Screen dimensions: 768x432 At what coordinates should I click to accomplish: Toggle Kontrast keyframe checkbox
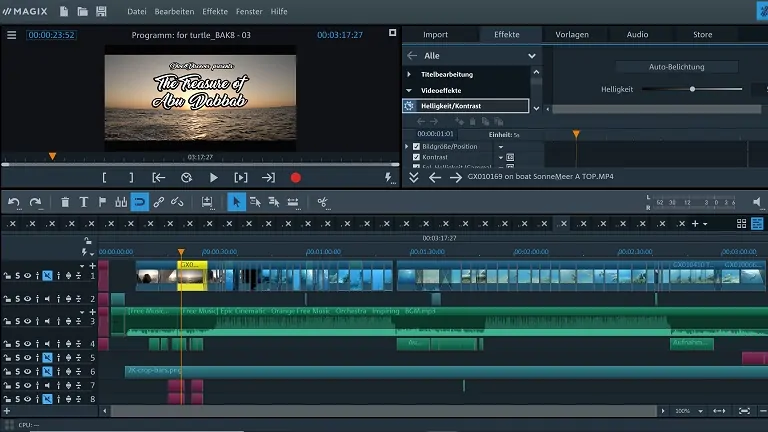[x=416, y=157]
